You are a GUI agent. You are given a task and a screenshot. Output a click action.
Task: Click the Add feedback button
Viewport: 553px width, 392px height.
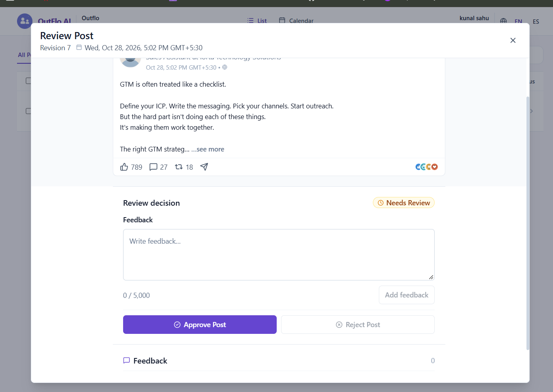(x=407, y=295)
